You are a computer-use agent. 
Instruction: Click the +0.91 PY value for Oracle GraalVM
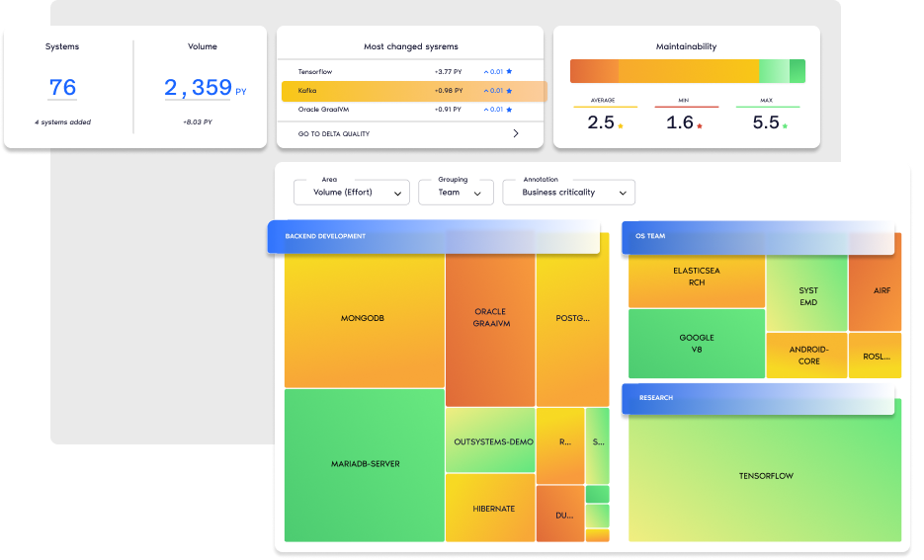point(448,110)
